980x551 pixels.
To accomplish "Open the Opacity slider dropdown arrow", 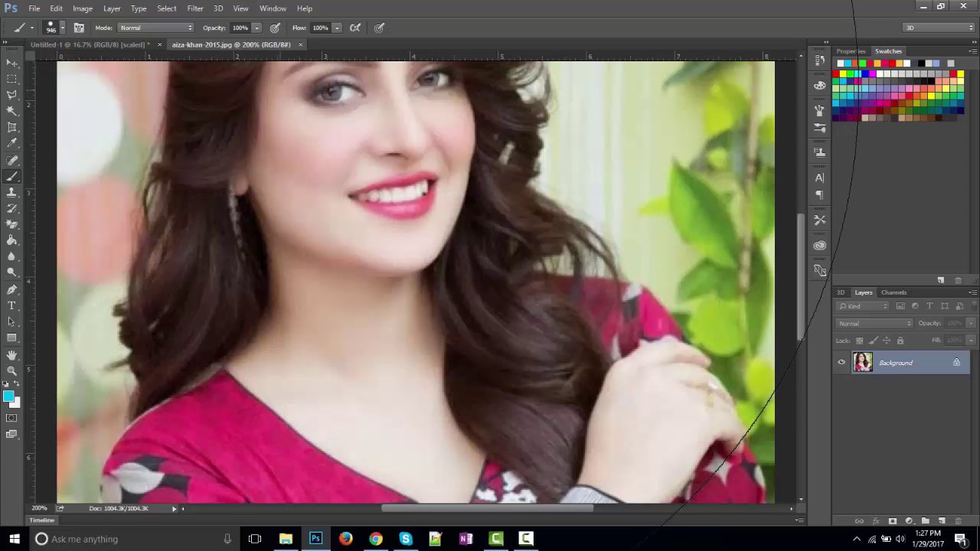I will pos(256,28).
